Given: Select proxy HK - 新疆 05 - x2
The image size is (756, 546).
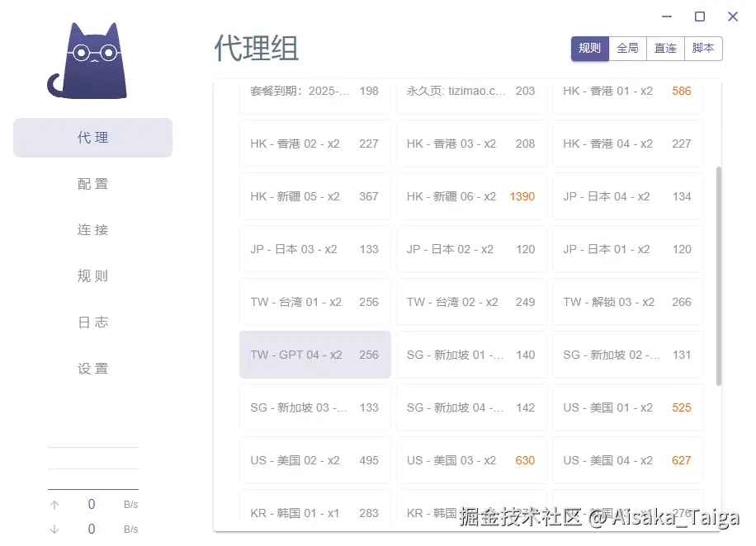Looking at the screenshot, I should pyautogui.click(x=314, y=196).
